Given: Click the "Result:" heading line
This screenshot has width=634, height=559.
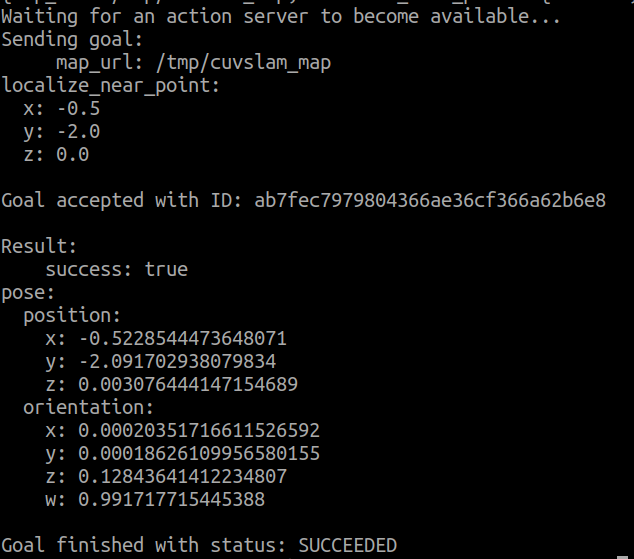Looking at the screenshot, I should tap(39, 246).
